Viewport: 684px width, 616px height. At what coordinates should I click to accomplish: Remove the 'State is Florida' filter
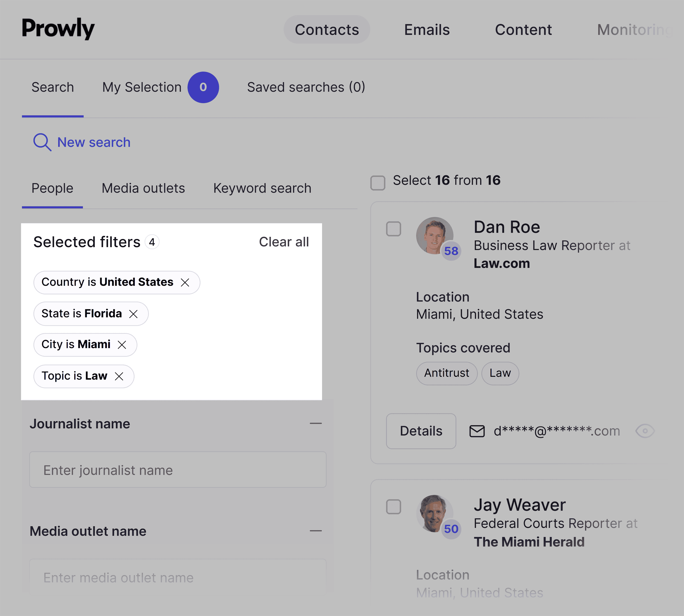click(134, 313)
